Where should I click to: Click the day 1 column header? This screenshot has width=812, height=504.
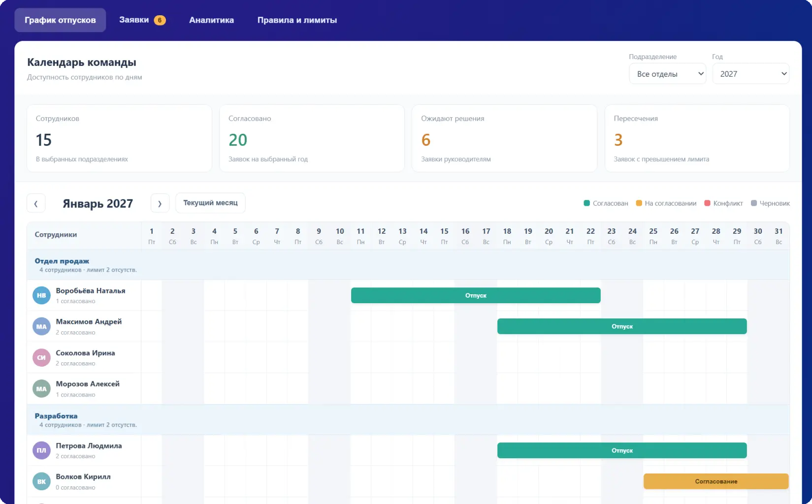coord(152,236)
